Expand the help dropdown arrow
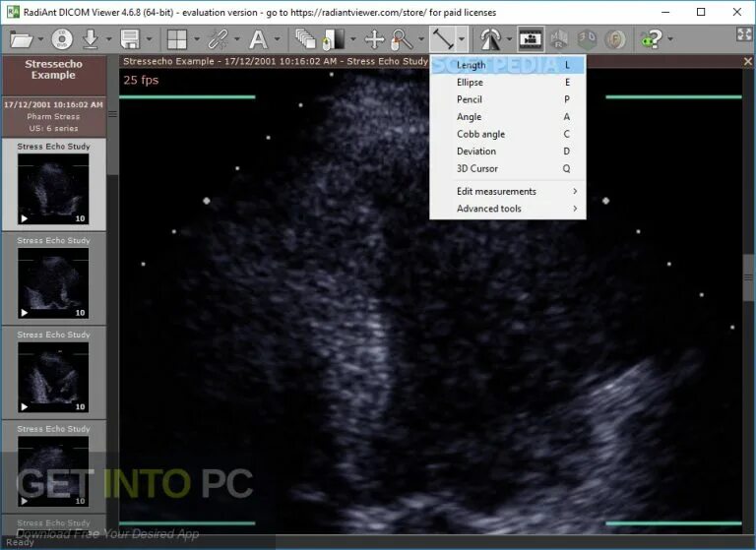Image resolution: width=756 pixels, height=550 pixels. click(670, 39)
